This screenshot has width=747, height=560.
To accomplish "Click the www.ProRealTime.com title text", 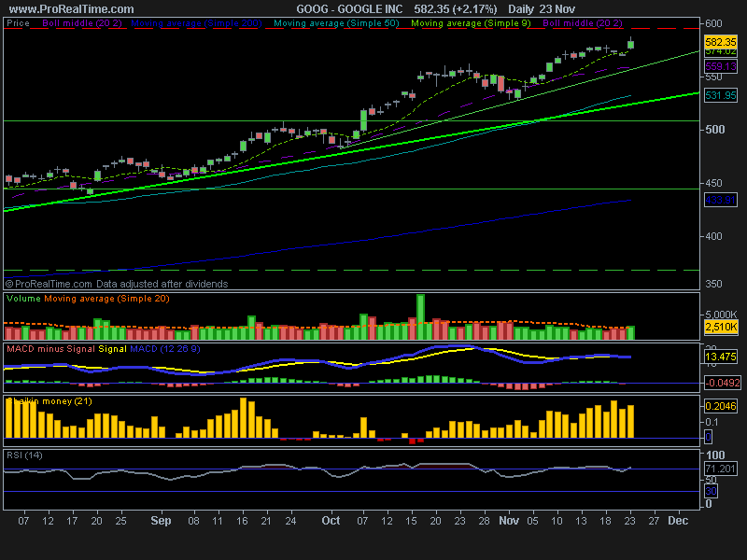I will click(72, 9).
